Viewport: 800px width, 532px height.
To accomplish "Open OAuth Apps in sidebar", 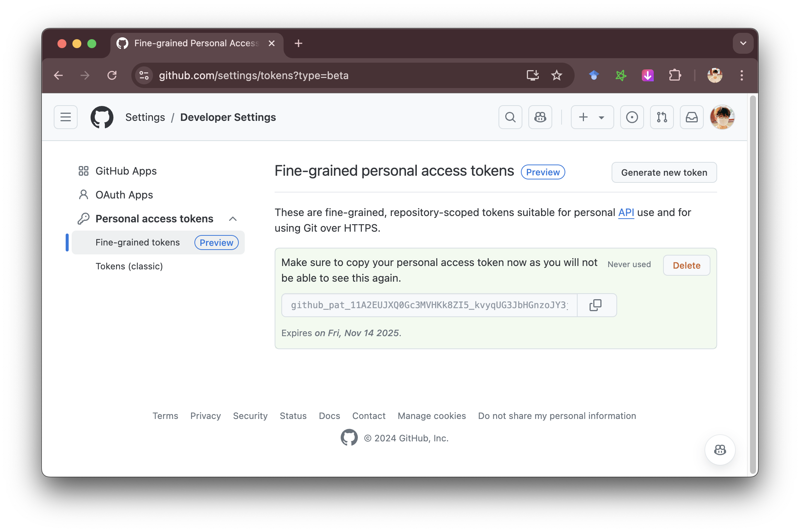I will click(x=124, y=195).
